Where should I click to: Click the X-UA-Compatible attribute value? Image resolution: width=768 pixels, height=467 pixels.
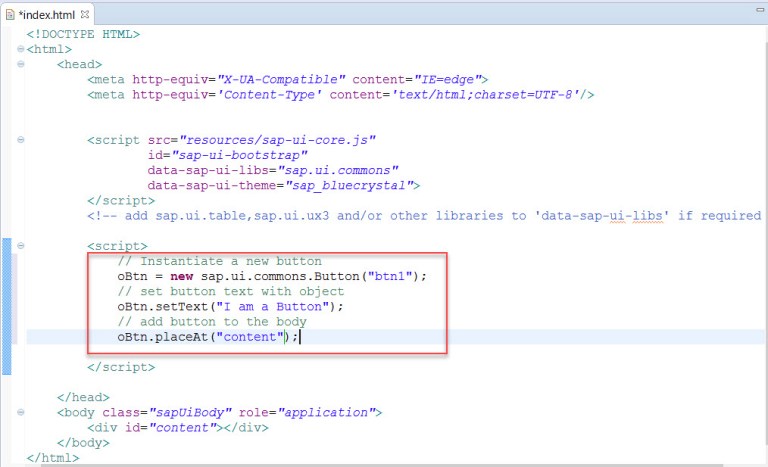click(281, 79)
